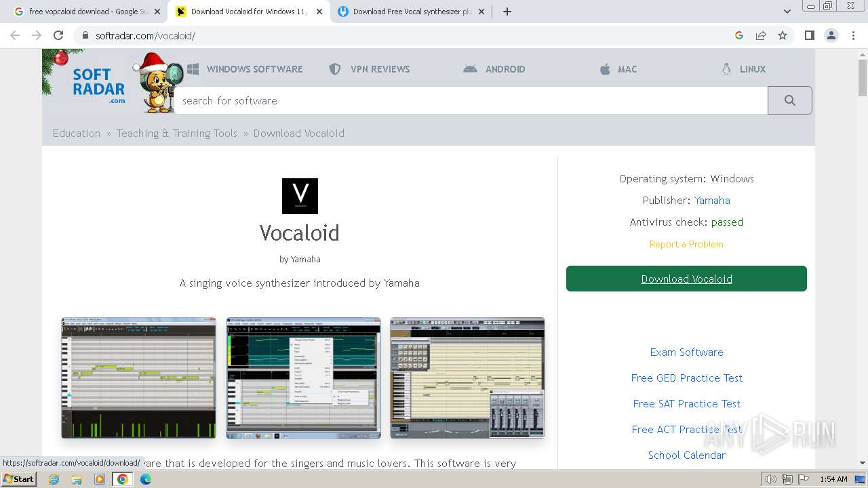Open the Action Center flag icon
The height and width of the screenshot is (488, 868).
point(804,479)
